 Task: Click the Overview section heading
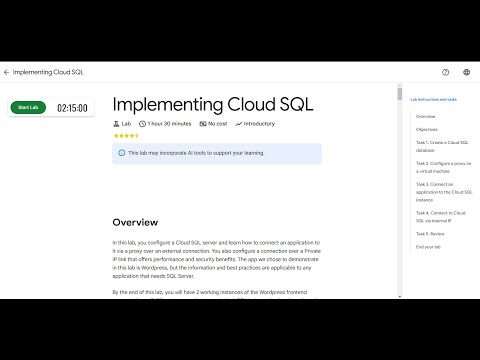[135, 222]
